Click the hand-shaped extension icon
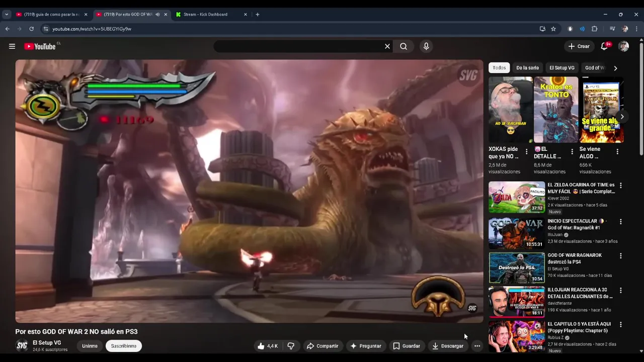Screen dimensions: 644x362 point(570,29)
